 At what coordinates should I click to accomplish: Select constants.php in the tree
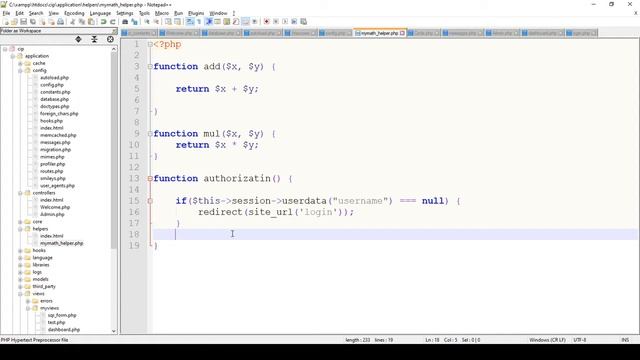[x=55, y=92]
